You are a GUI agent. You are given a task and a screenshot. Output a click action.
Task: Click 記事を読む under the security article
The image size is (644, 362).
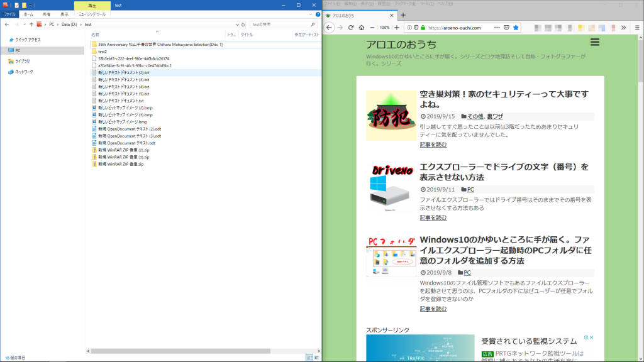point(433,145)
